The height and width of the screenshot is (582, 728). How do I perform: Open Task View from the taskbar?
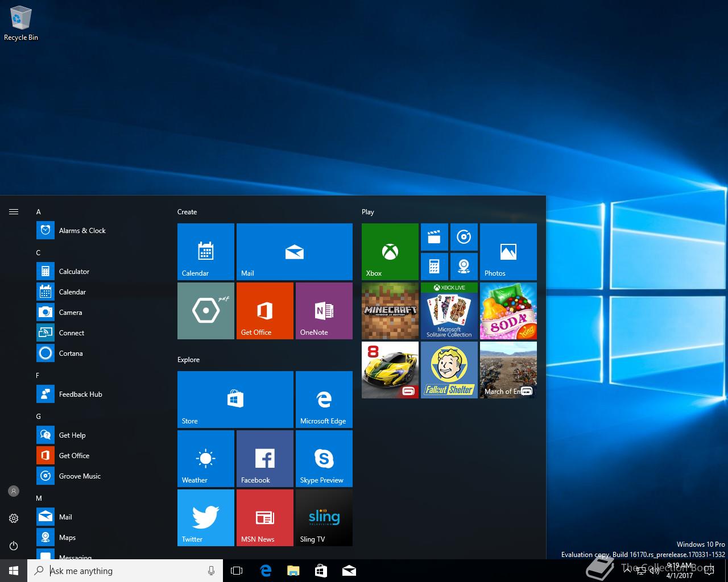coord(237,571)
